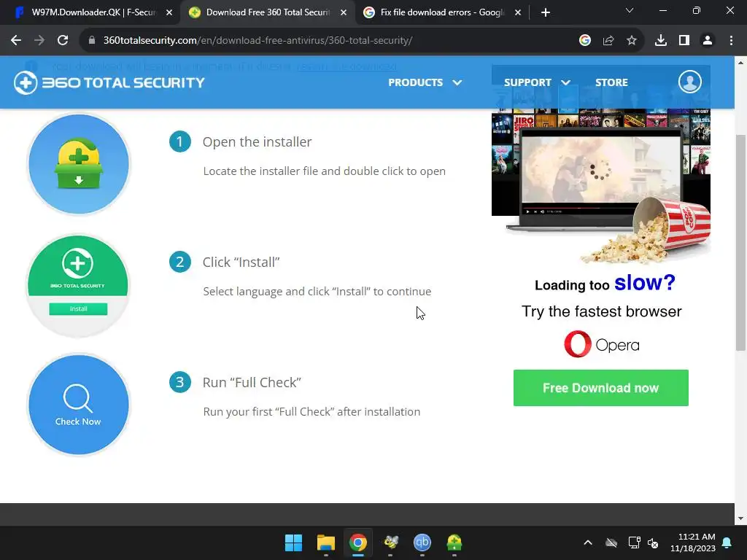Click the 360 Total Security logo
This screenshot has width=747, height=560.
pos(109,83)
